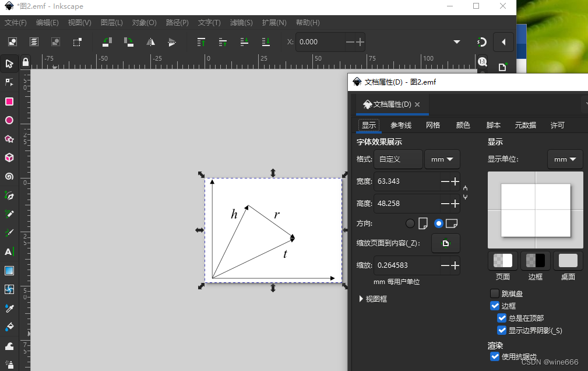
Task: Click scale page to content button
Action: 445,243
